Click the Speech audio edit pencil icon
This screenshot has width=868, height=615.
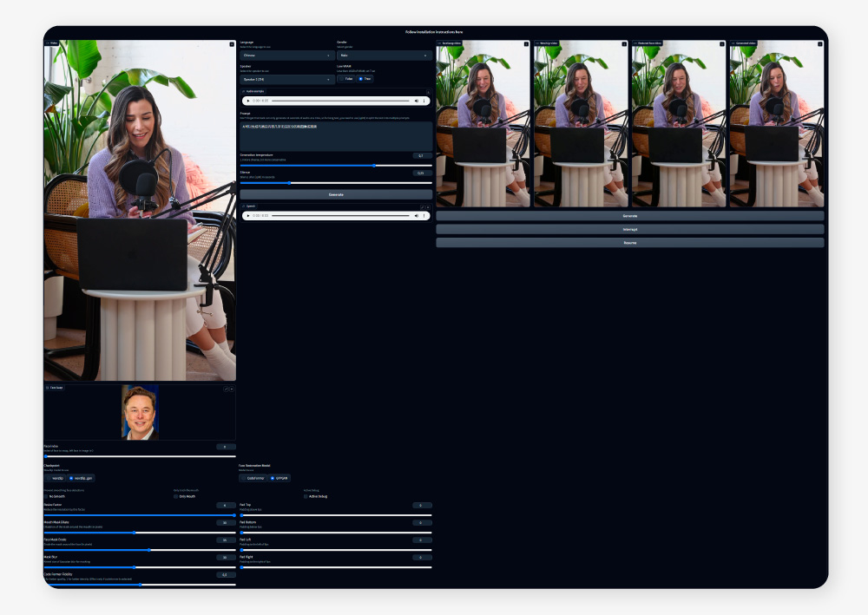tap(422, 206)
